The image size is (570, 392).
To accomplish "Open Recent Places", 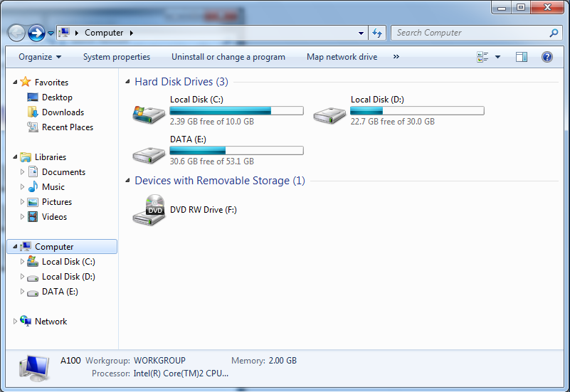I will pos(68,127).
